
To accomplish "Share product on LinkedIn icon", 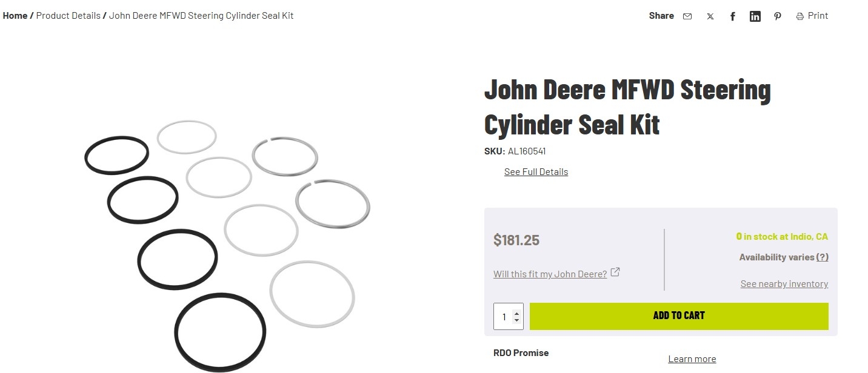I will click(x=755, y=16).
